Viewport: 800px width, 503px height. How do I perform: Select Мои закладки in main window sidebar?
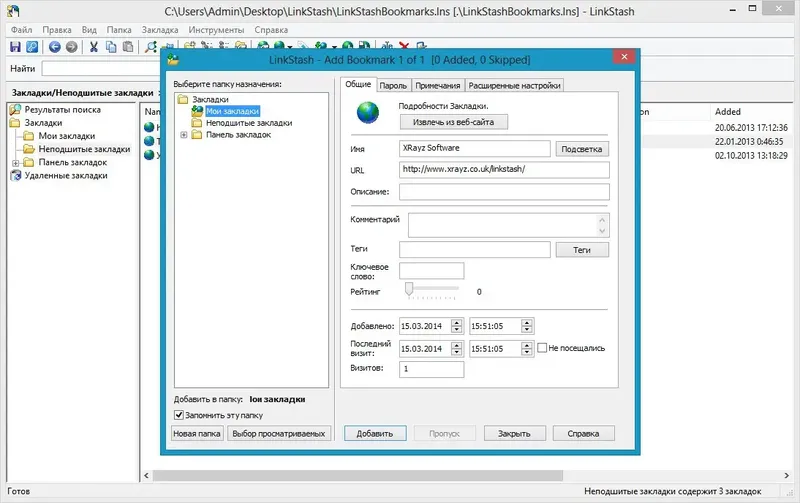point(67,136)
